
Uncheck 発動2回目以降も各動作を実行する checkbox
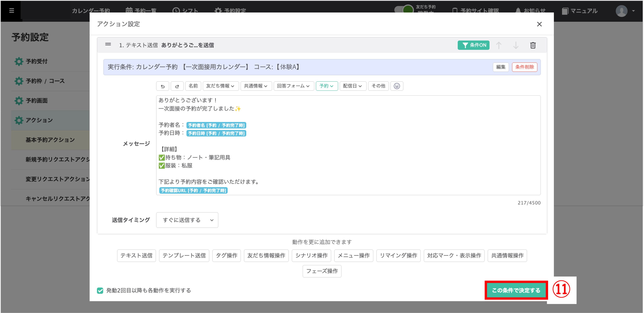100,291
